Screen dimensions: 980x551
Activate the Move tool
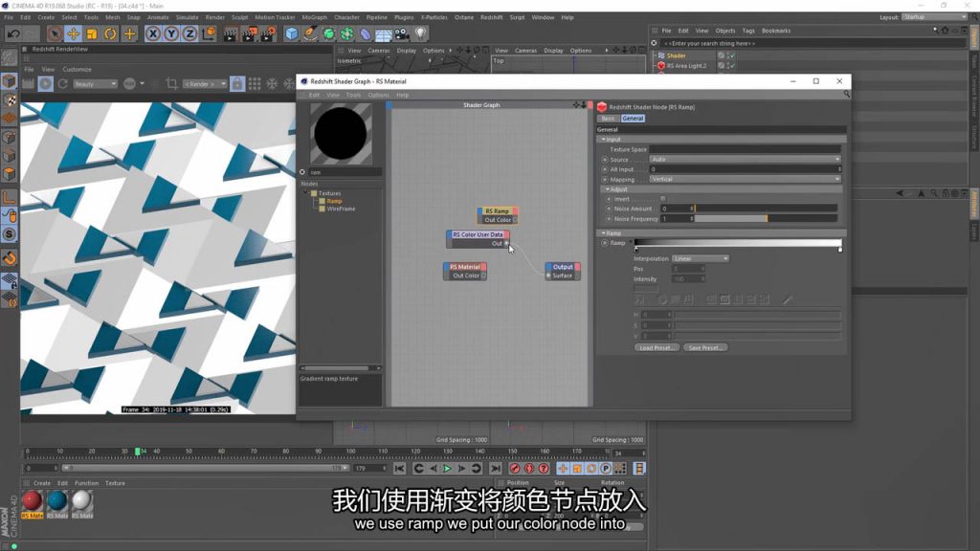(73, 33)
